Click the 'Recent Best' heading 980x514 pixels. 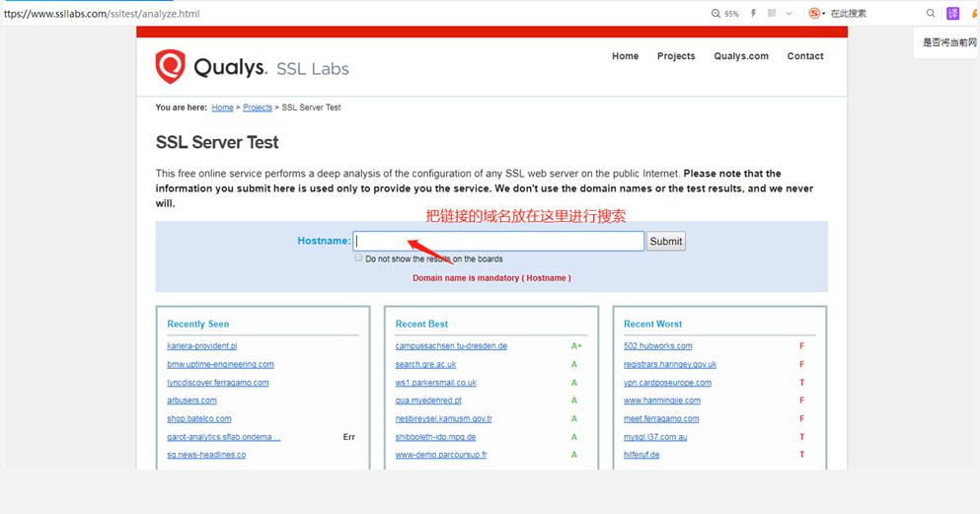click(x=421, y=324)
